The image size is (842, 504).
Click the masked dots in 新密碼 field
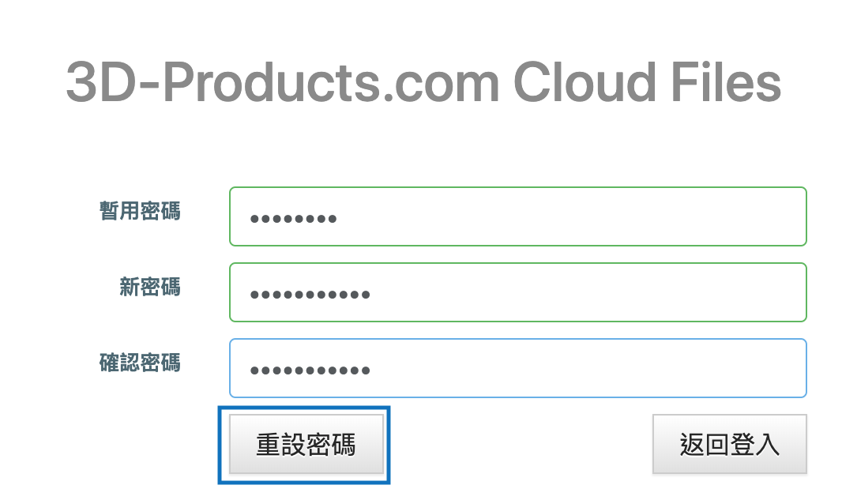click(310, 295)
